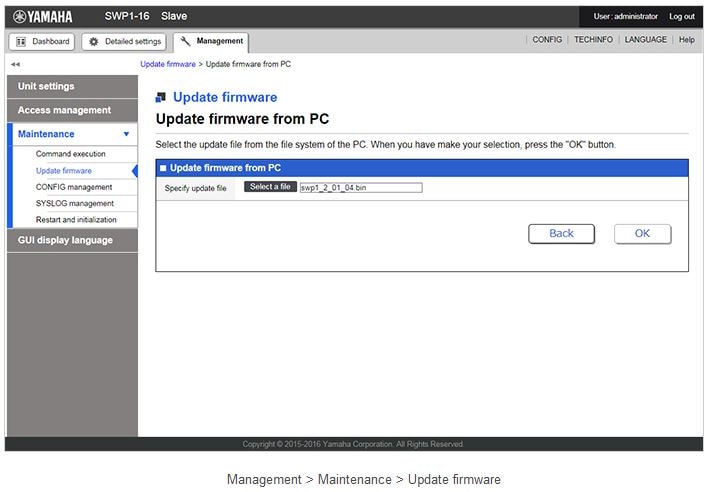Image resolution: width=708 pixels, height=492 pixels.
Task: Open the Dashboard tab
Action: (x=41, y=41)
